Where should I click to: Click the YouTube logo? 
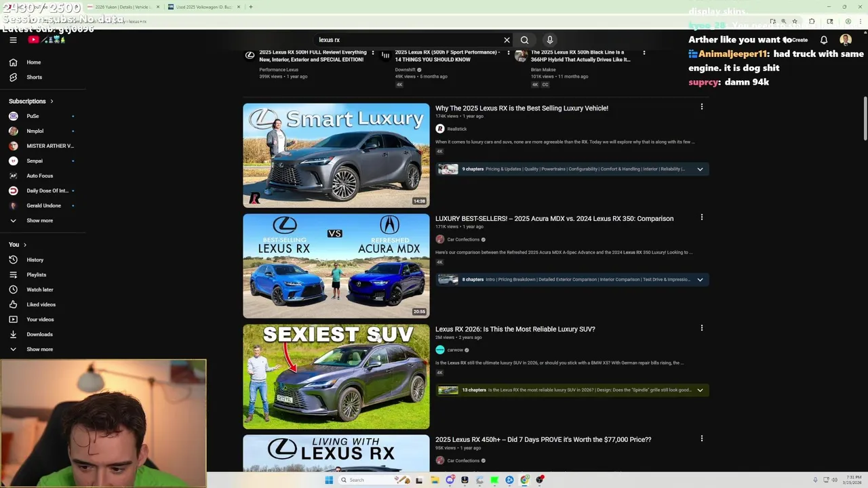pos(46,40)
